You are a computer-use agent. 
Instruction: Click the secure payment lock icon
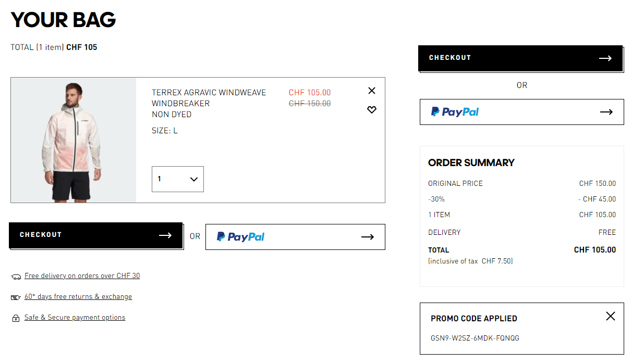[16, 318]
